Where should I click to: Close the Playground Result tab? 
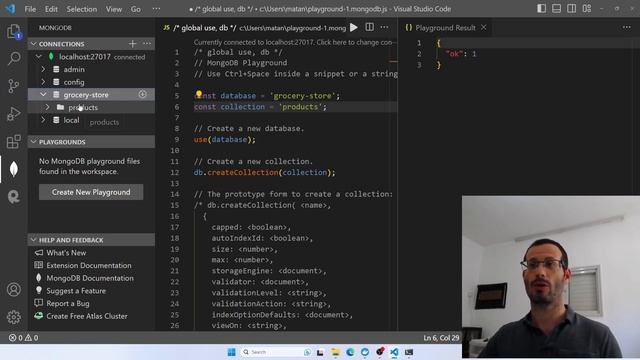click(x=484, y=27)
